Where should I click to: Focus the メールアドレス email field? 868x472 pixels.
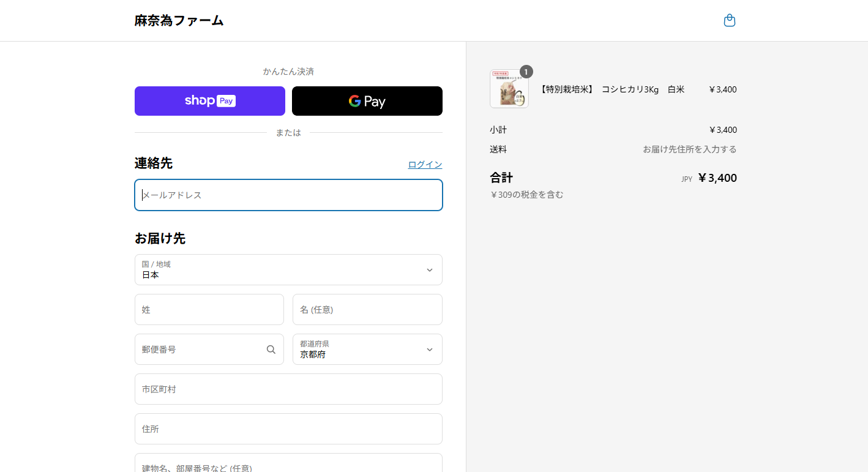(288, 195)
